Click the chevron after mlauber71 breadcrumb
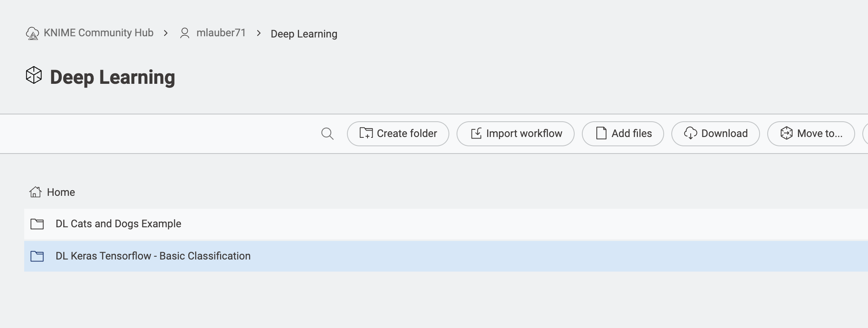 (259, 33)
